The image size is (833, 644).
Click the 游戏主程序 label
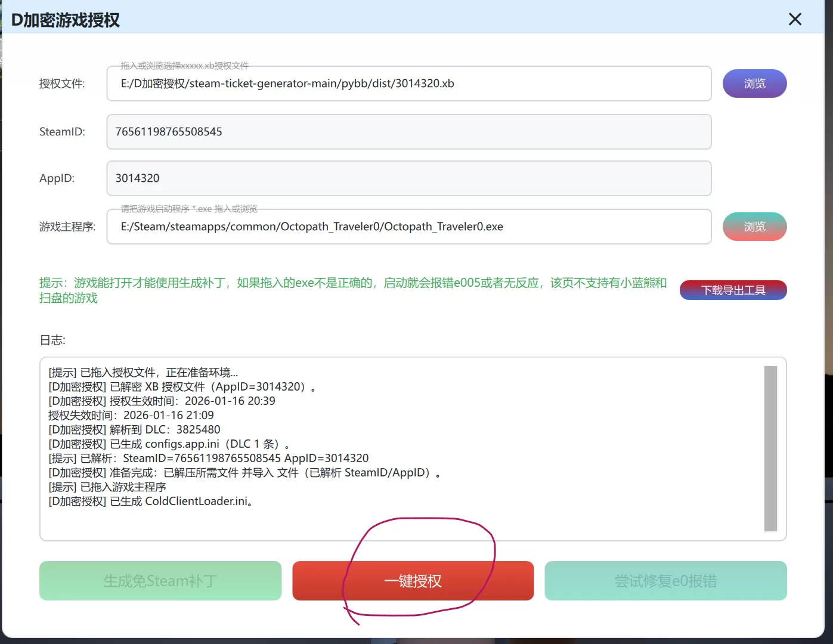coord(67,227)
